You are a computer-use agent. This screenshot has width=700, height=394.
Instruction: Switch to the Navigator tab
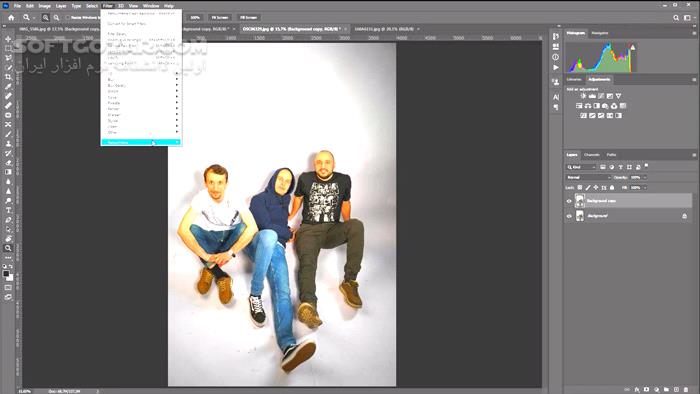point(600,33)
